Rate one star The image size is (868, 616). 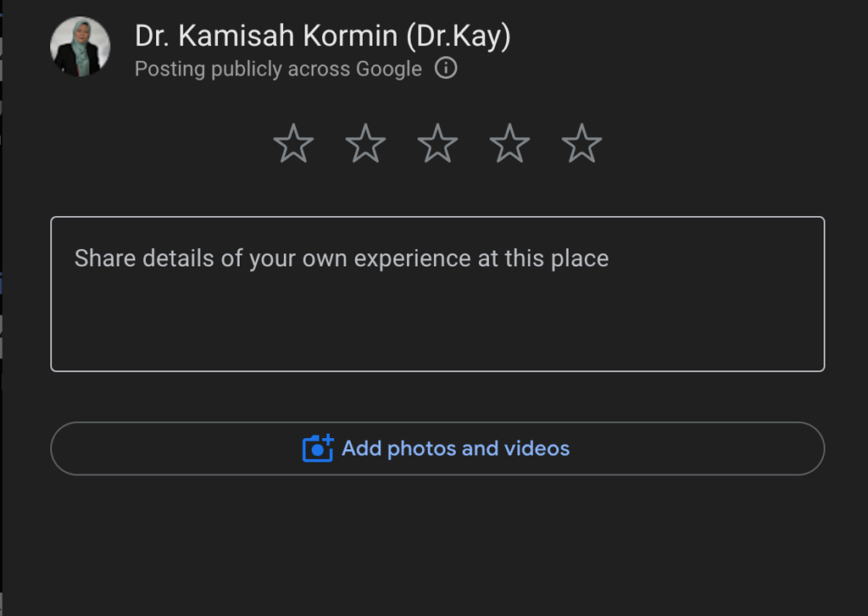pos(293,143)
